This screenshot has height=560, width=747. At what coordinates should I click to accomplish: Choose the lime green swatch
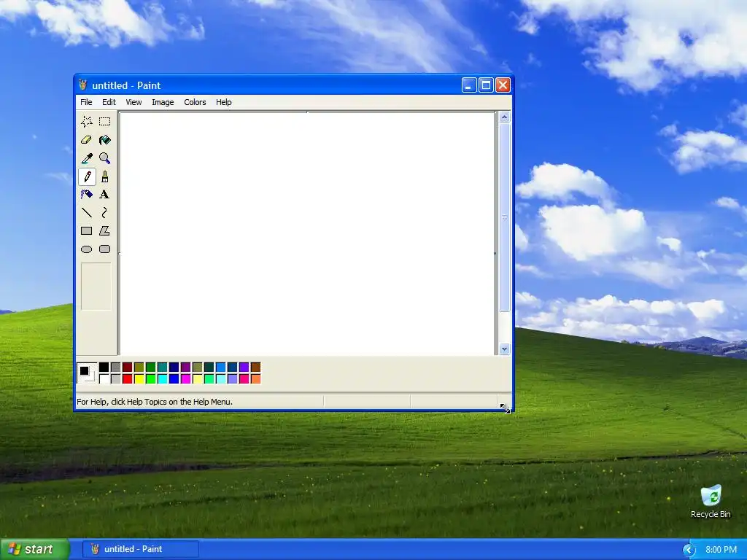click(x=150, y=379)
